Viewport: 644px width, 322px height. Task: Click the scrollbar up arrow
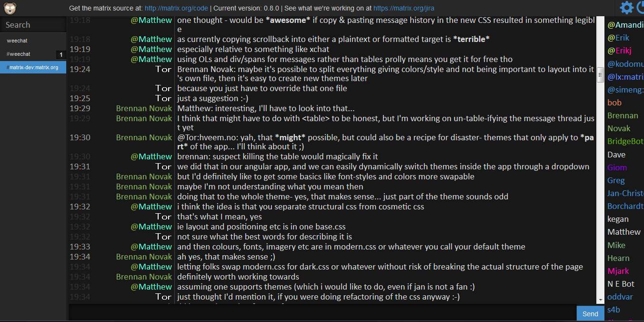pyautogui.click(x=600, y=20)
